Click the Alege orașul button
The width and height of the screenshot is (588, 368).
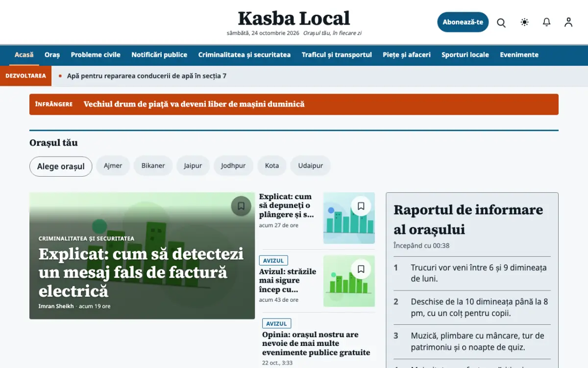click(61, 166)
